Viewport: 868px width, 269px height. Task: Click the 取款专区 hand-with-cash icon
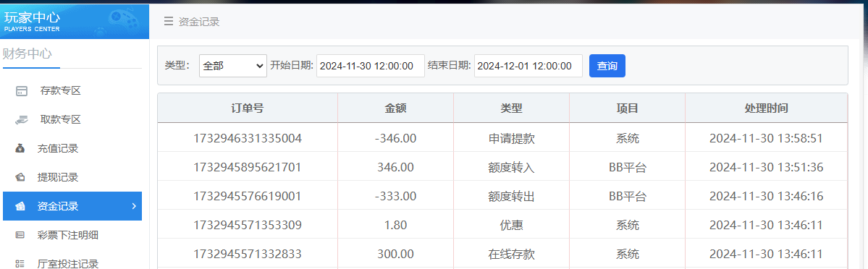(22, 119)
